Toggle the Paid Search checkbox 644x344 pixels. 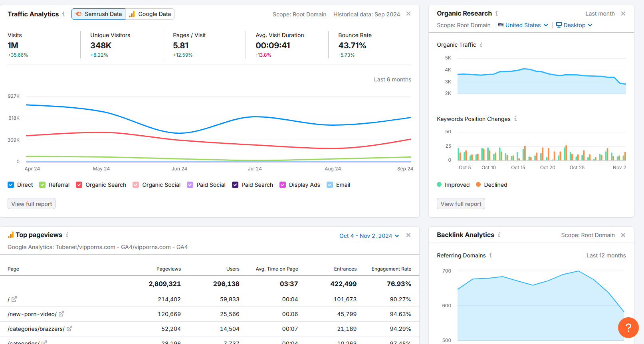click(235, 185)
